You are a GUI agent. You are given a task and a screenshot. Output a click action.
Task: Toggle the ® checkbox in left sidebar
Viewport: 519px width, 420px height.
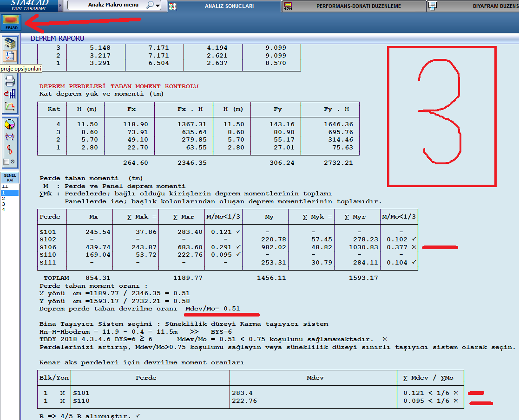tap(7, 162)
